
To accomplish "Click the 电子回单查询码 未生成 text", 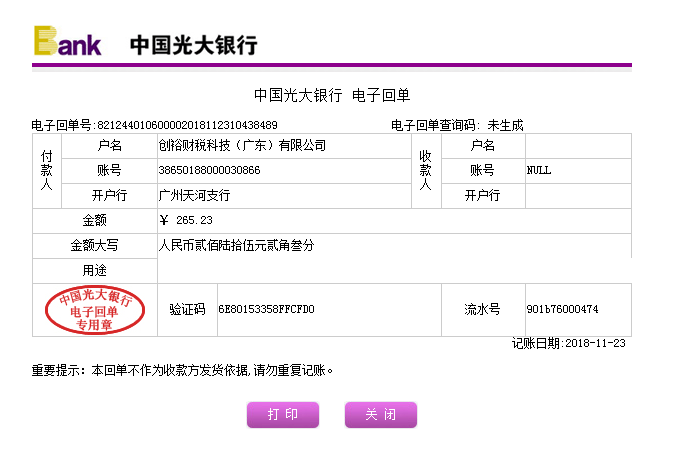I will click(x=456, y=125).
